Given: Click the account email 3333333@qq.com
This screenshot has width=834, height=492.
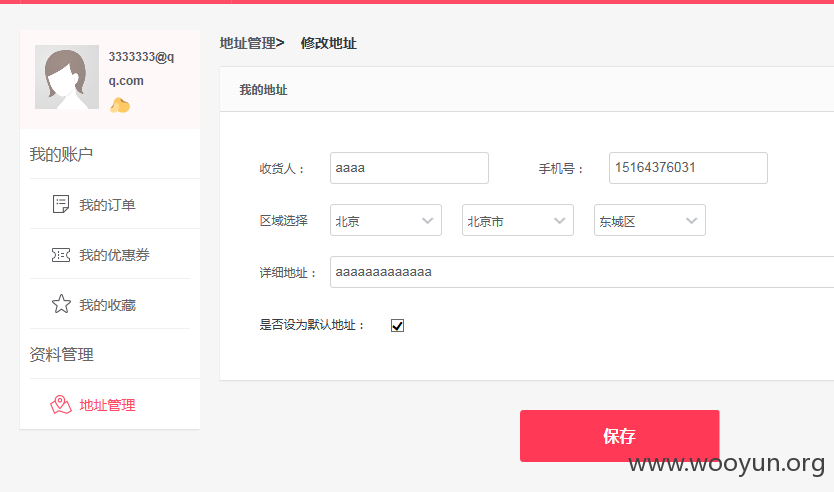Looking at the screenshot, I should 141,69.
